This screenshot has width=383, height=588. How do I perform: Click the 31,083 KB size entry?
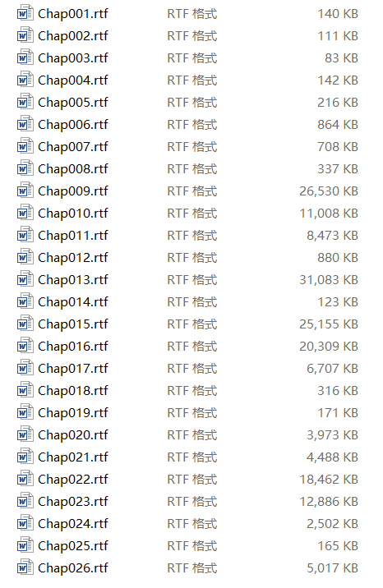pos(329,280)
